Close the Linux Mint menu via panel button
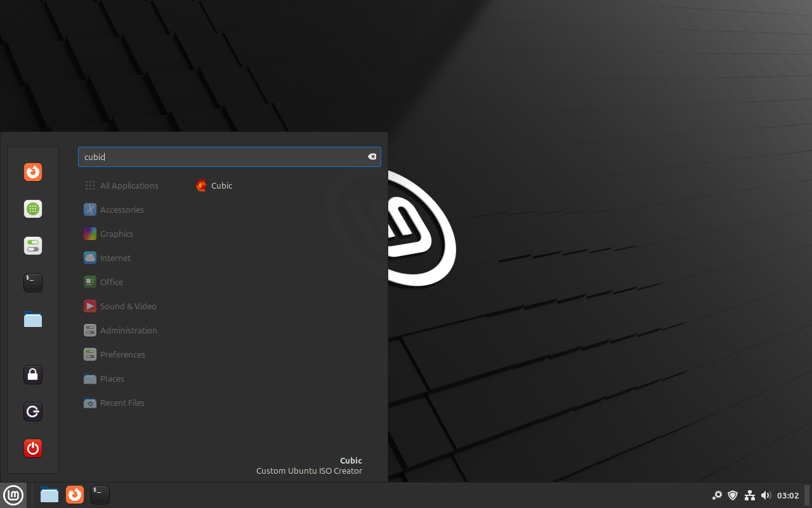 tap(13, 495)
